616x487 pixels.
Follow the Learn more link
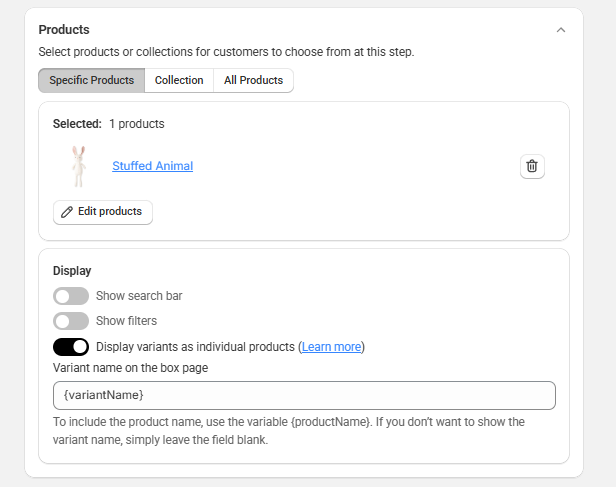[331, 347]
